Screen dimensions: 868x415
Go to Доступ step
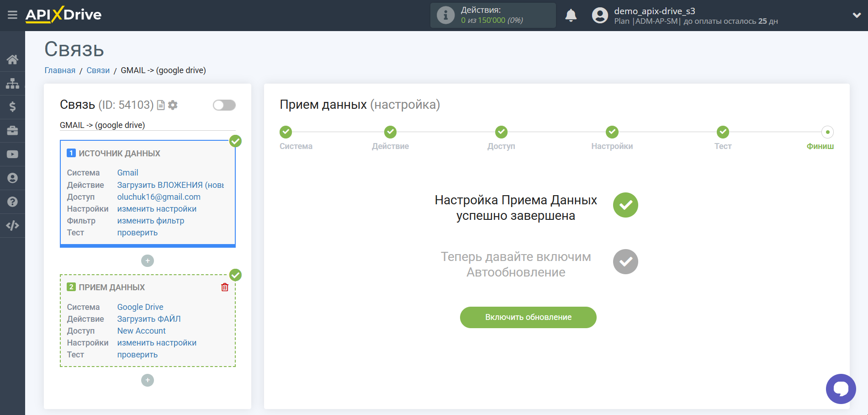[x=501, y=132]
